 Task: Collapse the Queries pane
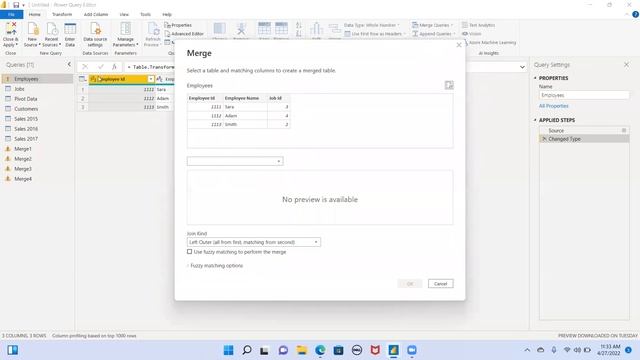coord(69,64)
